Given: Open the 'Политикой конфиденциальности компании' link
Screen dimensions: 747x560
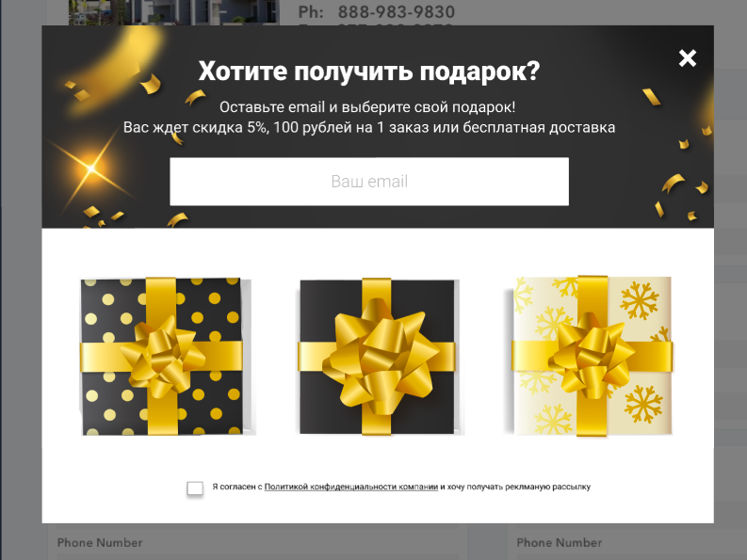Looking at the screenshot, I should 351,487.
